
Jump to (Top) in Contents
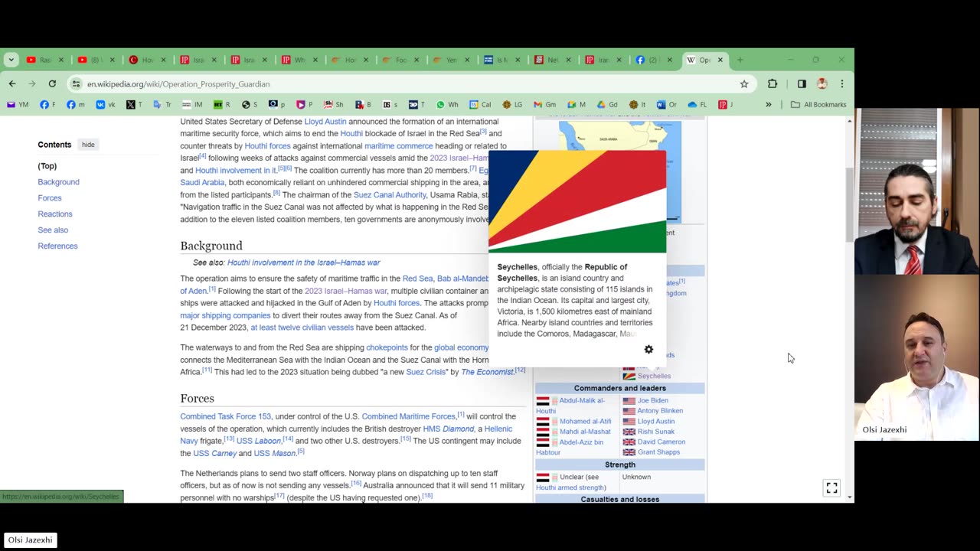47,166
